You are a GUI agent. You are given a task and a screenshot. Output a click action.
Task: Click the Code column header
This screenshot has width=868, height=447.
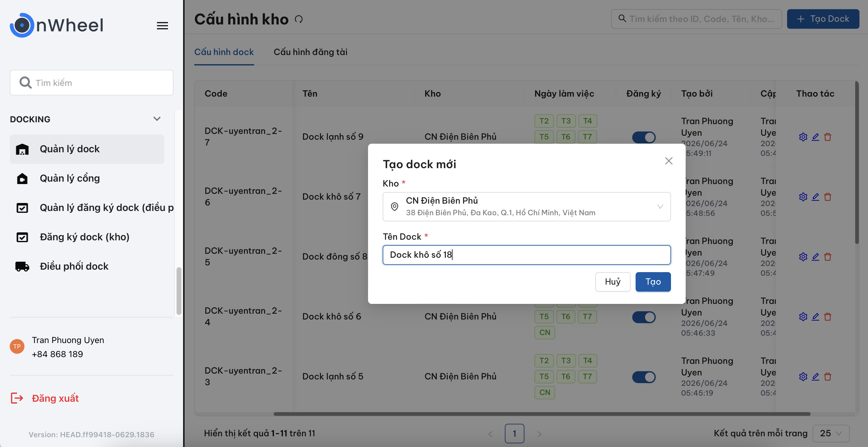coord(216,94)
